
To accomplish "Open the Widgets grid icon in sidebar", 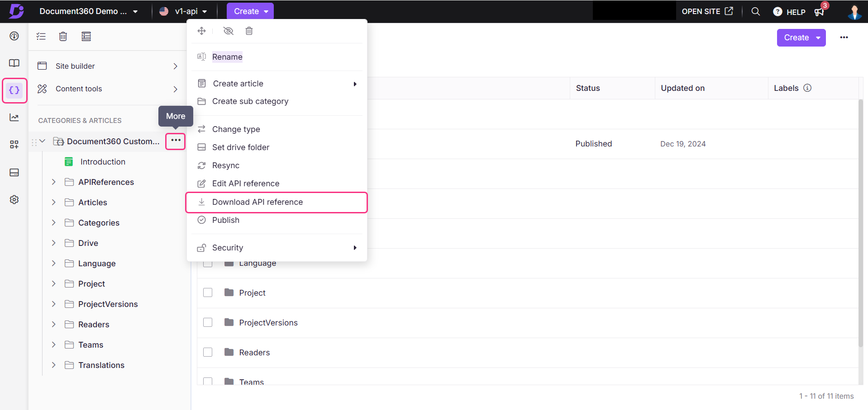I will [x=14, y=145].
